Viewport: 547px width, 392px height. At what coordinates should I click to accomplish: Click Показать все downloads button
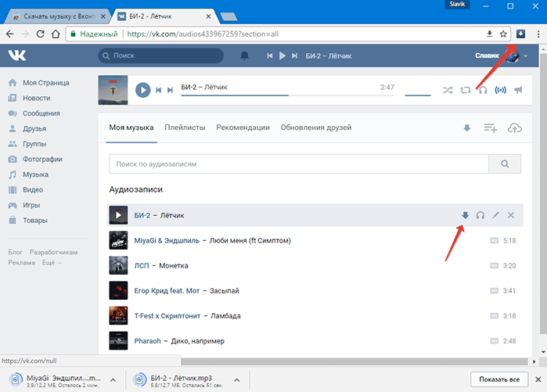coord(499,379)
